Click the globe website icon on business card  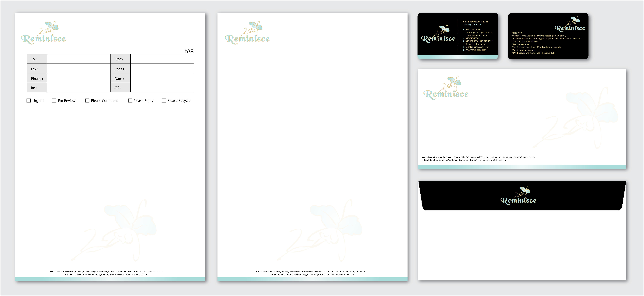pos(464,50)
